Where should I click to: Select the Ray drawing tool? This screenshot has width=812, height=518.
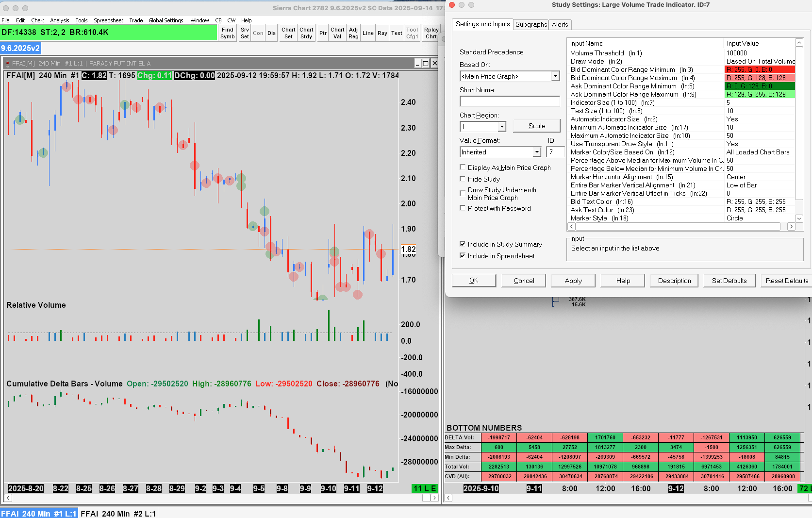[x=382, y=33]
